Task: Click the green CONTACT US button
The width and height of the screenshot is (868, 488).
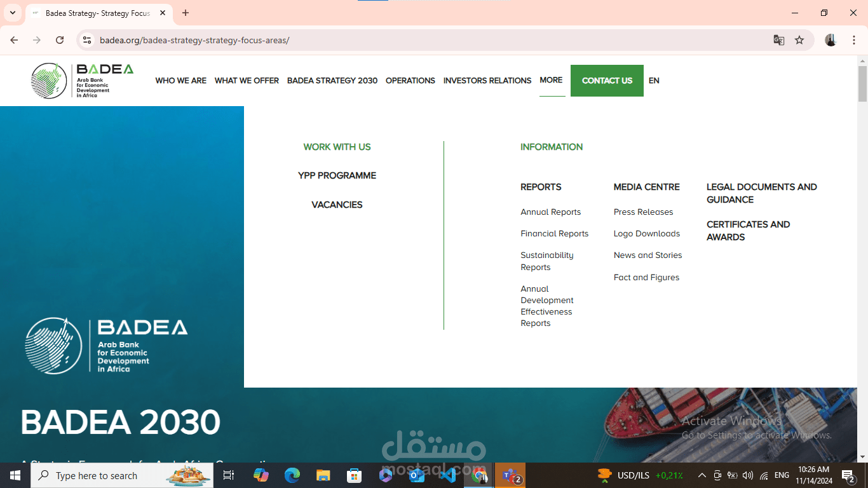Action: click(x=607, y=81)
